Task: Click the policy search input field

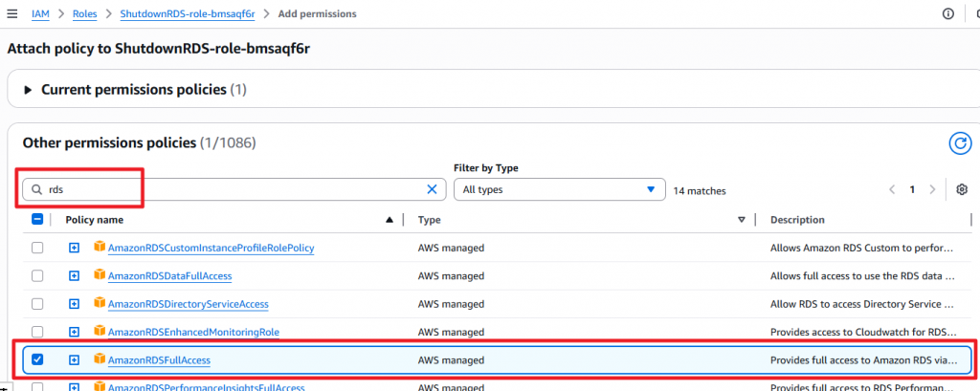Action: tap(234, 189)
